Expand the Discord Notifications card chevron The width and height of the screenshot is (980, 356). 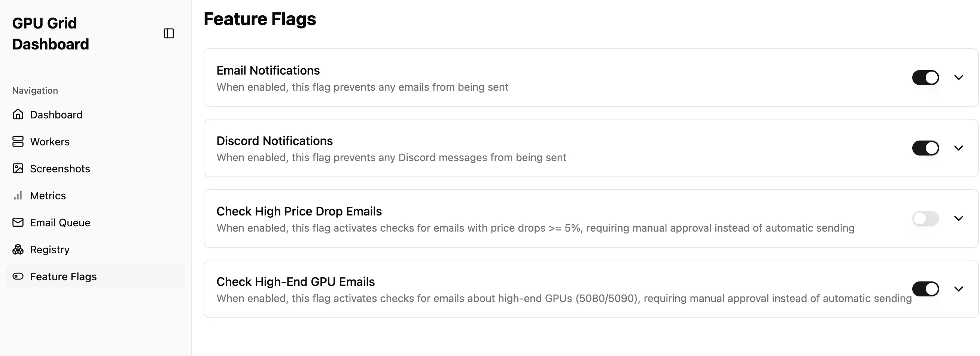(958, 148)
